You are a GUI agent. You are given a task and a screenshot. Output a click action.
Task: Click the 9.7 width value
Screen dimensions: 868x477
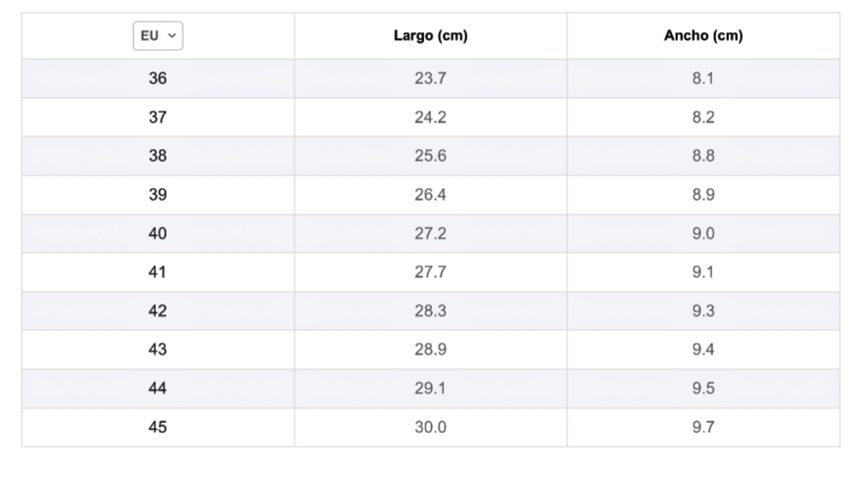[702, 427]
